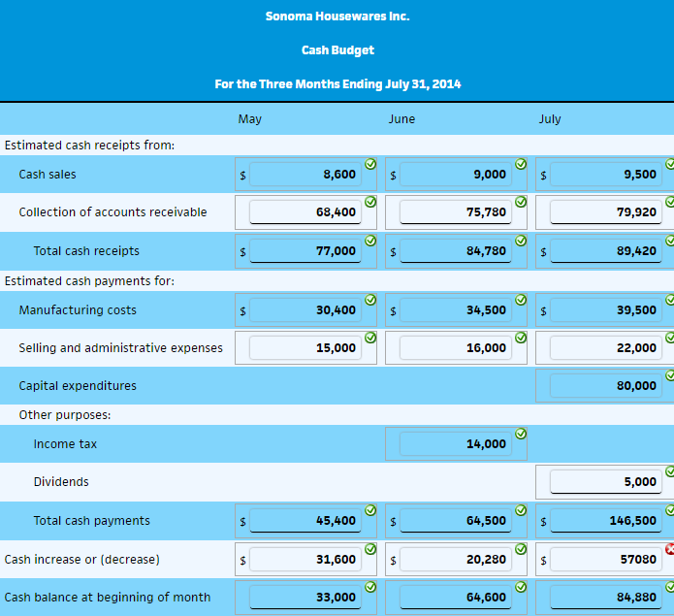The image size is (674, 616).
Task: Click the July beginning cash balance field
Action: 606,598
